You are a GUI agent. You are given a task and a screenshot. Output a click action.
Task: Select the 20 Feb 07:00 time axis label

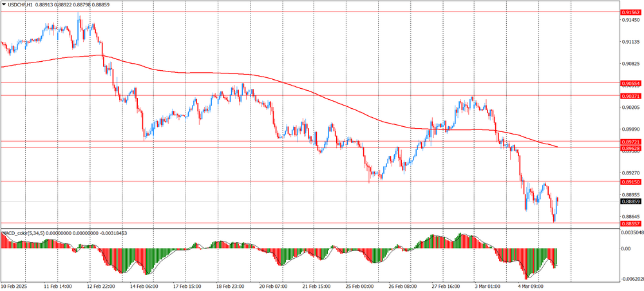(274, 285)
